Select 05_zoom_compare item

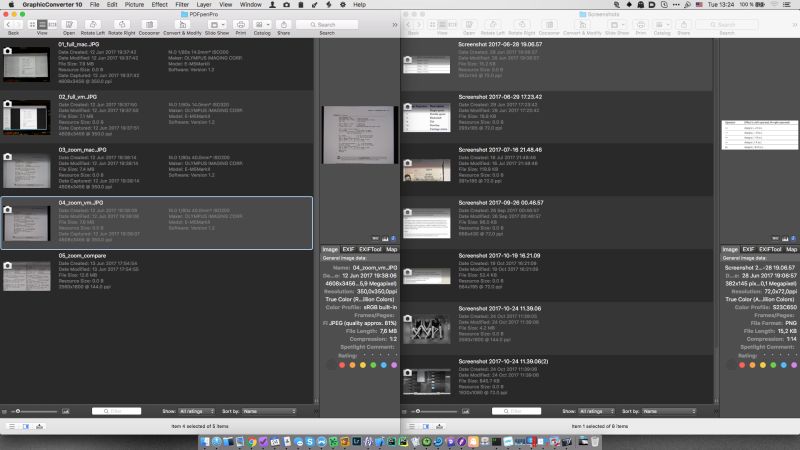click(x=157, y=276)
